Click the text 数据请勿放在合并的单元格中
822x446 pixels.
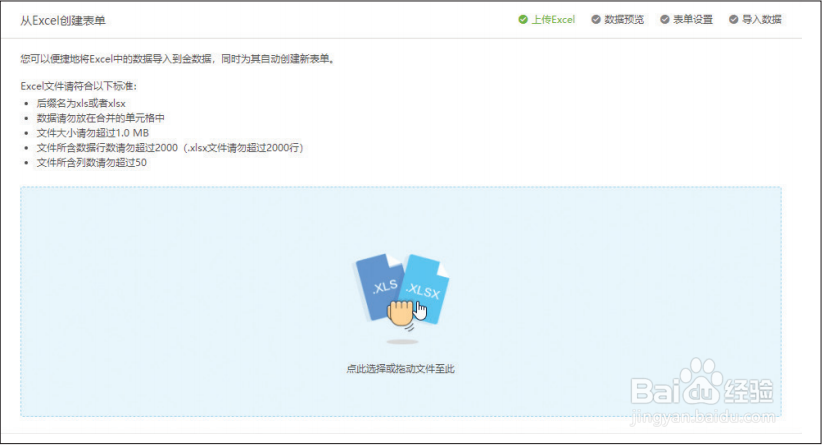(101, 118)
